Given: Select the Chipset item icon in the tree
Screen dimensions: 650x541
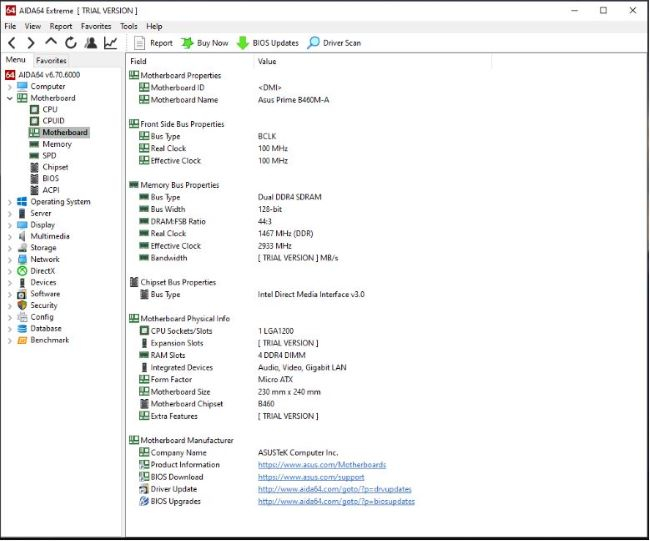Looking at the screenshot, I should (35, 167).
